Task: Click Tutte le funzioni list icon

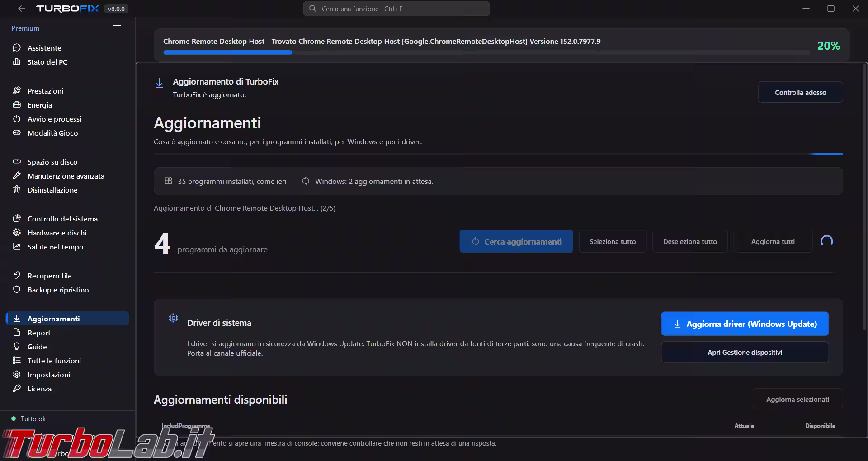Action: [x=17, y=361]
